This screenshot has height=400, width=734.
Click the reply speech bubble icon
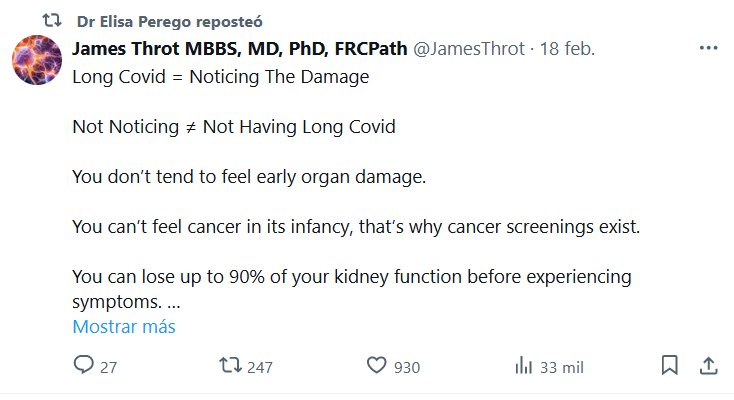coord(85,366)
